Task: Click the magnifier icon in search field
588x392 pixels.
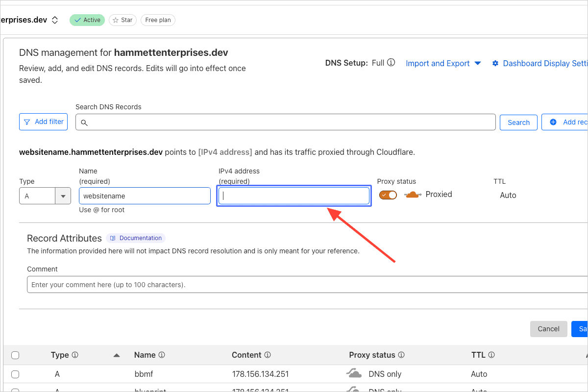Action: [84, 122]
